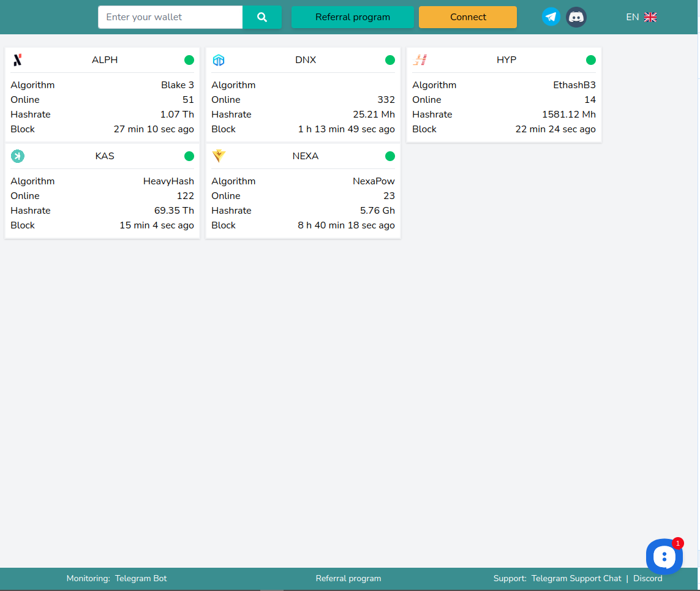
Task: Click KAS online count 122
Action: click(x=186, y=195)
